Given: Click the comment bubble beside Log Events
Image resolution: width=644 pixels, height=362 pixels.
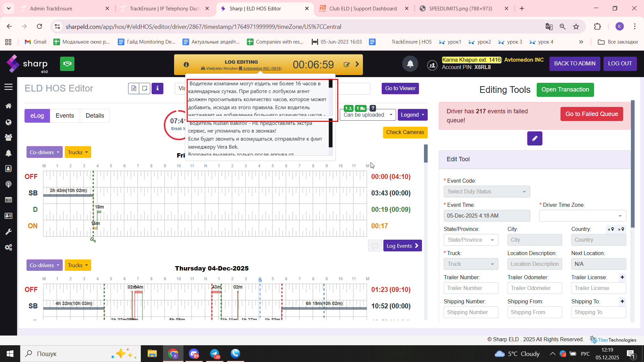Looking at the screenshot, I should (374, 246).
